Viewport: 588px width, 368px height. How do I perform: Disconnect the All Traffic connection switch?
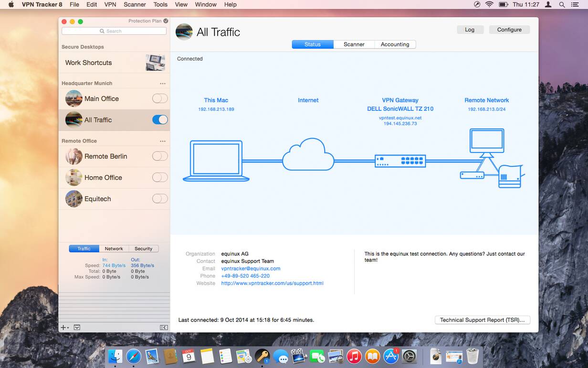[x=160, y=119]
